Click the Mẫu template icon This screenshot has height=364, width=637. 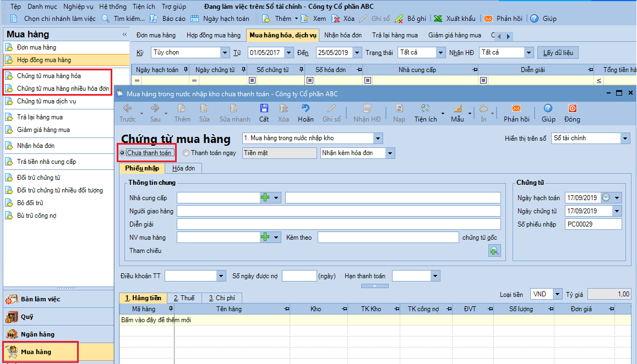pos(458,108)
